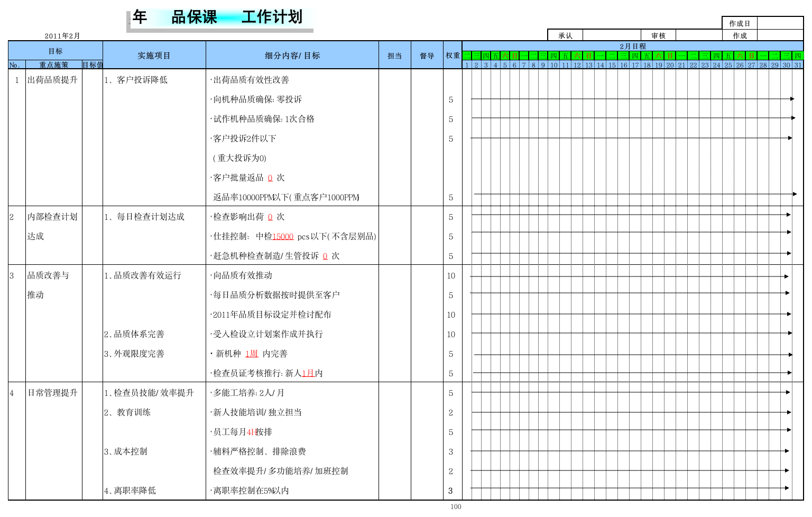
Task: Select weight '2' beside 新人技能培训/独立担当
Action: (x=451, y=412)
